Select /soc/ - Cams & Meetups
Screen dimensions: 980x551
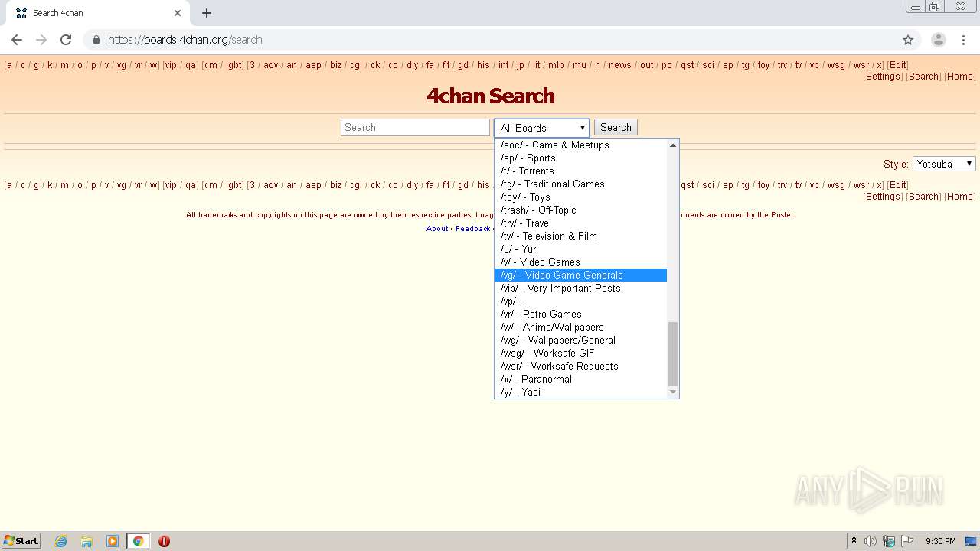coord(580,145)
